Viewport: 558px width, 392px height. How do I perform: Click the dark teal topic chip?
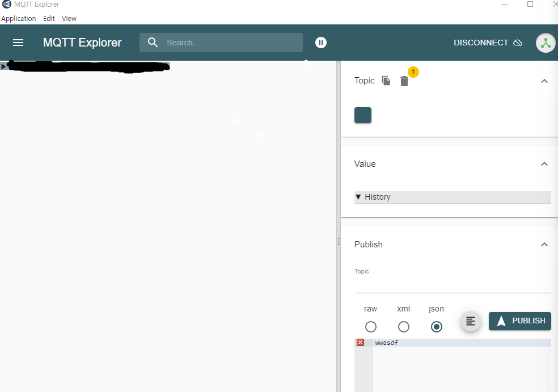coord(362,115)
